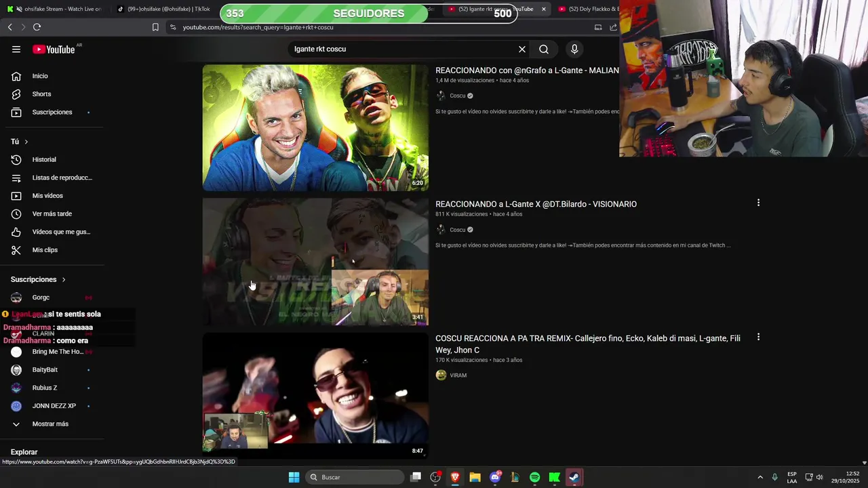Open Steam from the taskbar

coord(574,477)
